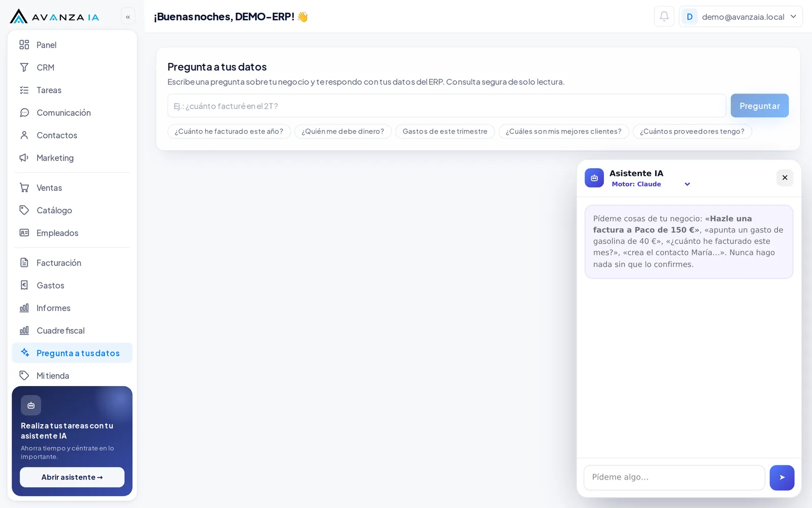Focus the question input 'Ej.: ¿cuánto facturé en el 2T?'
The width and height of the screenshot is (812, 508).
[447, 106]
